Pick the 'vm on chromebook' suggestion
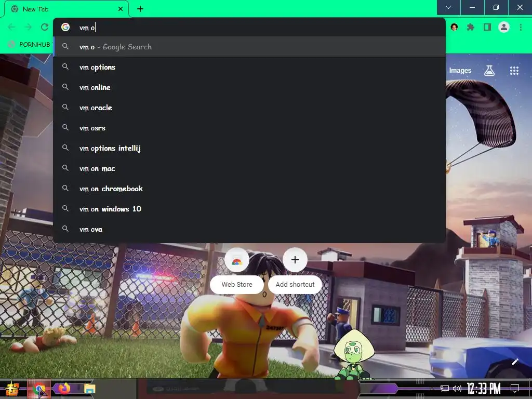The image size is (532, 399). tap(249, 189)
